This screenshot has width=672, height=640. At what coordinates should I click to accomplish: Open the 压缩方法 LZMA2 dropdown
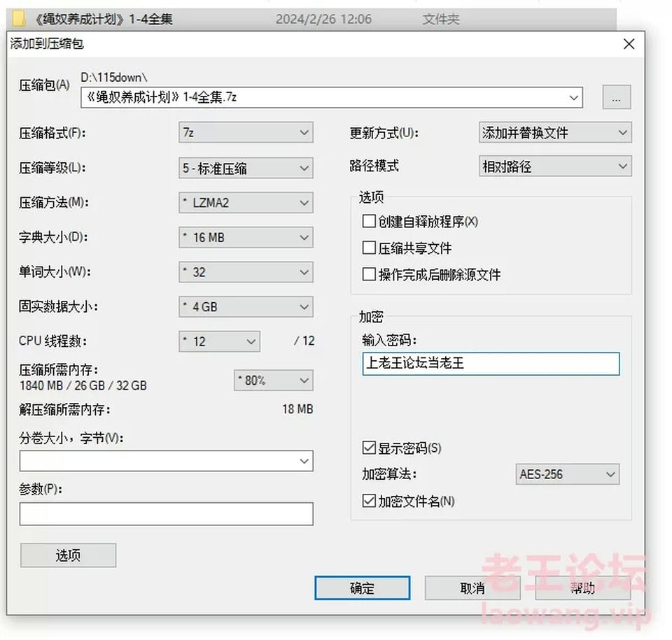[x=246, y=203]
